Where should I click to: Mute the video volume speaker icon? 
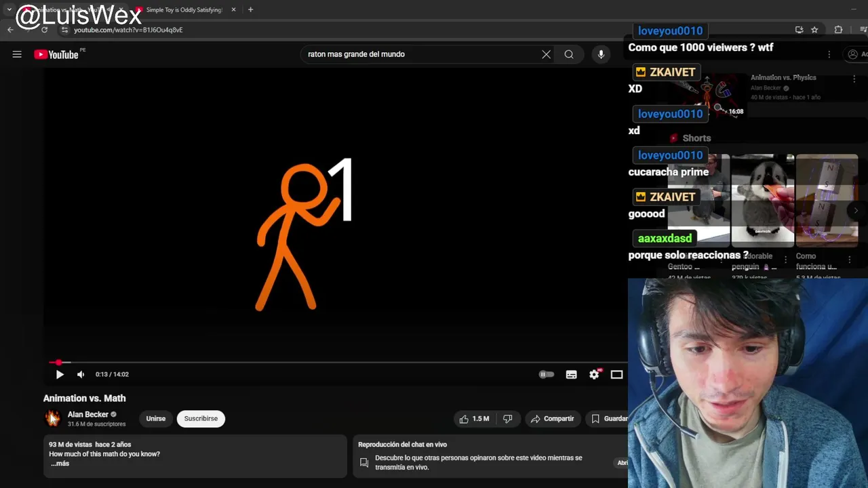click(x=81, y=374)
